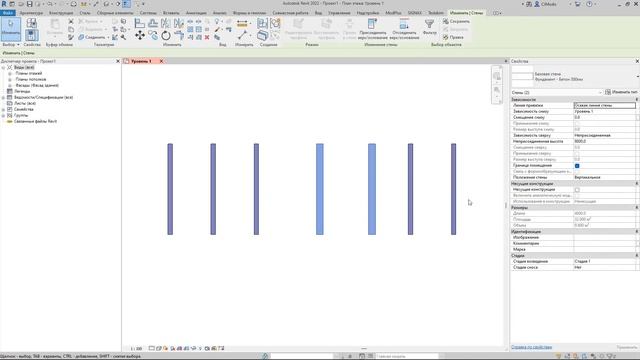Select the Offset tool icon
640x360 pixels.
click(x=153, y=23)
